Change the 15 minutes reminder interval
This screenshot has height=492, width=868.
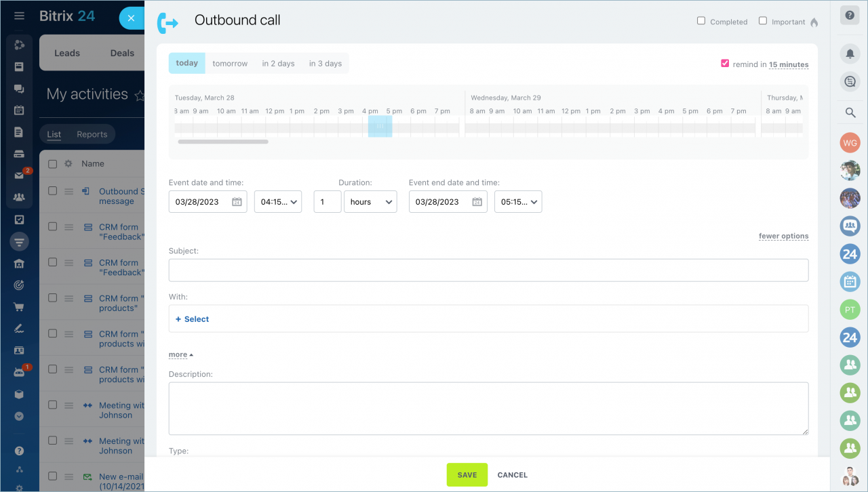tap(789, 64)
